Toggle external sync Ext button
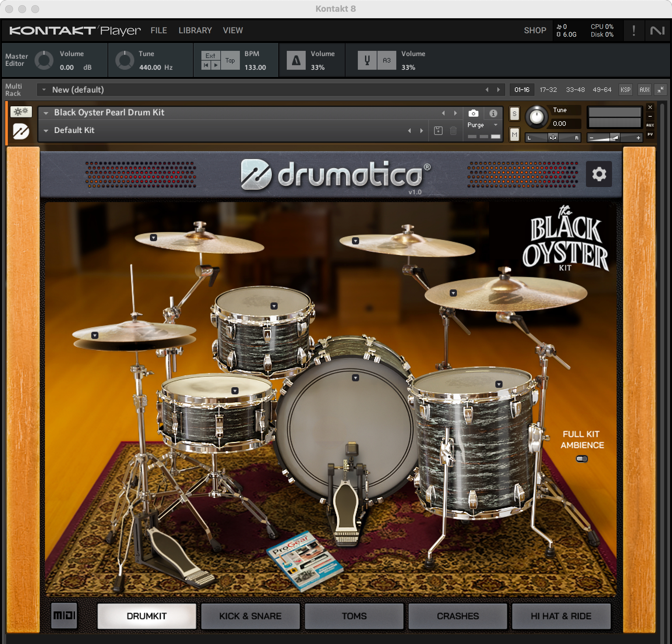The height and width of the screenshot is (644, 672). pyautogui.click(x=211, y=55)
